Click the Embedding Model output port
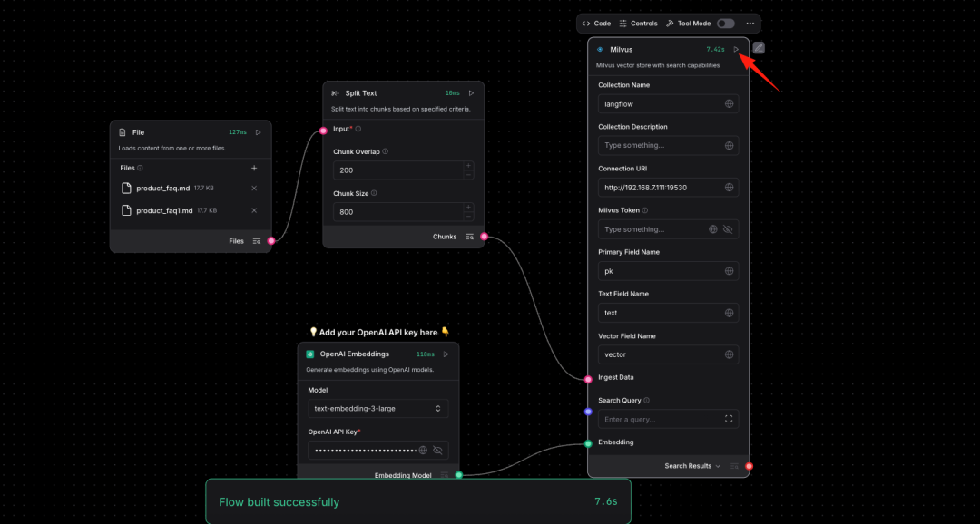 pos(459,475)
